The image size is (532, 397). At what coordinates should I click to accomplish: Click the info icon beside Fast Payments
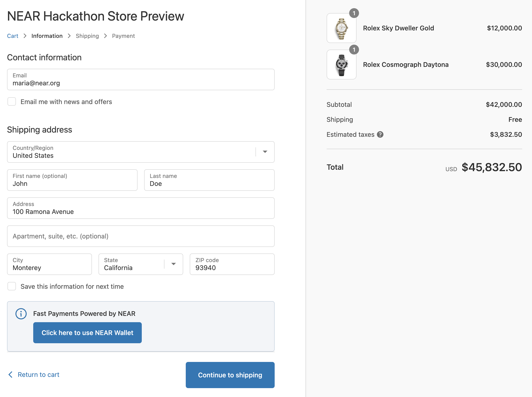pyautogui.click(x=21, y=314)
